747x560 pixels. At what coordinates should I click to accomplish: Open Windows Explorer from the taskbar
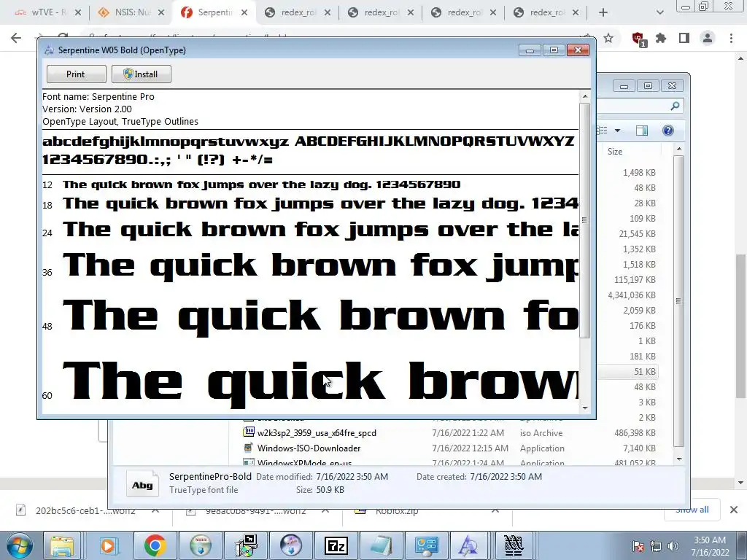62,545
